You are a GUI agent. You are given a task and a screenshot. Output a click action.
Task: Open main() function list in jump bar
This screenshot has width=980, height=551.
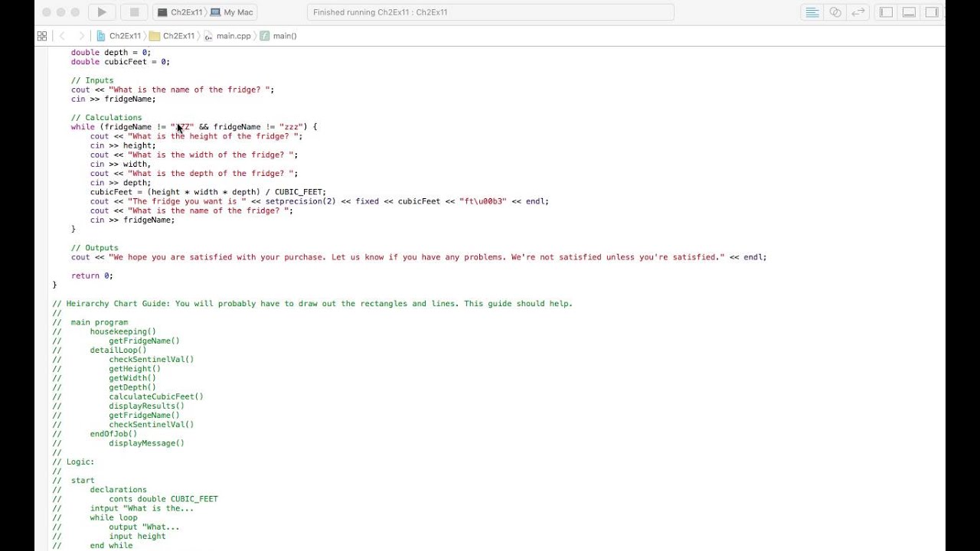(279, 36)
